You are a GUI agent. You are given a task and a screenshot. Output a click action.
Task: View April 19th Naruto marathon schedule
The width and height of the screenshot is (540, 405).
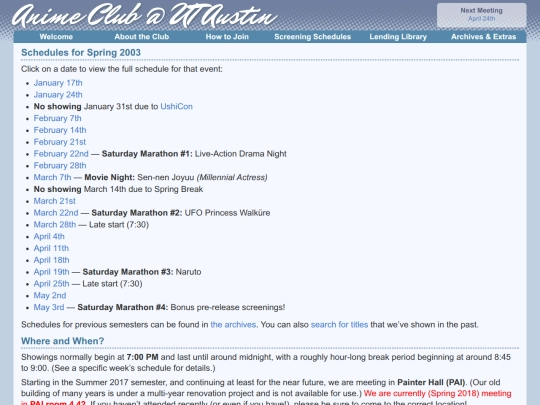(51, 272)
